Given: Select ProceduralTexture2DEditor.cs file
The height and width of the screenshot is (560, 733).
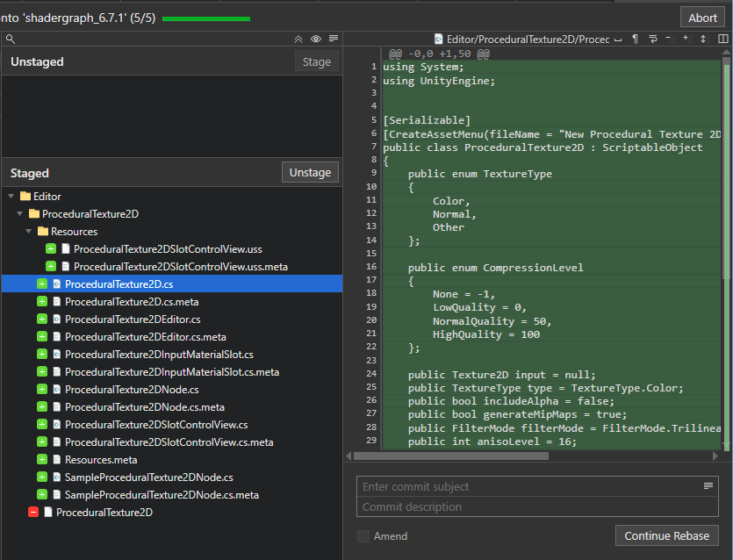Looking at the screenshot, I should pos(172,319).
